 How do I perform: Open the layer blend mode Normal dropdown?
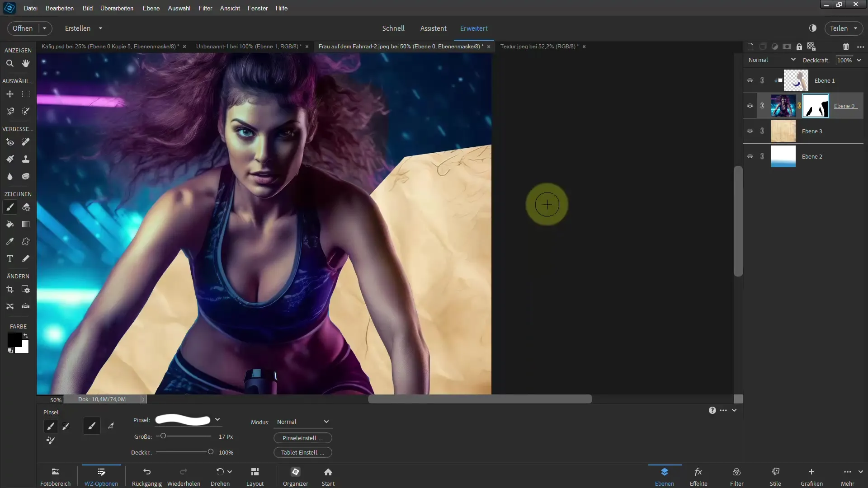tap(772, 60)
